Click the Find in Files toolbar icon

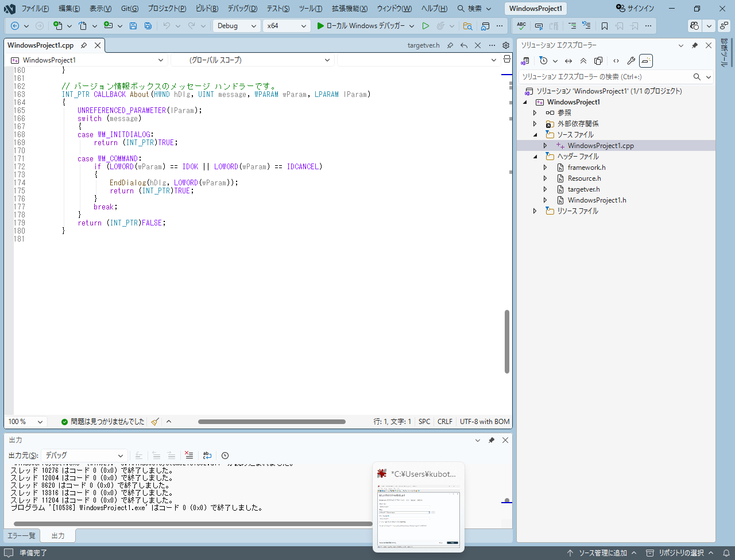tap(468, 26)
